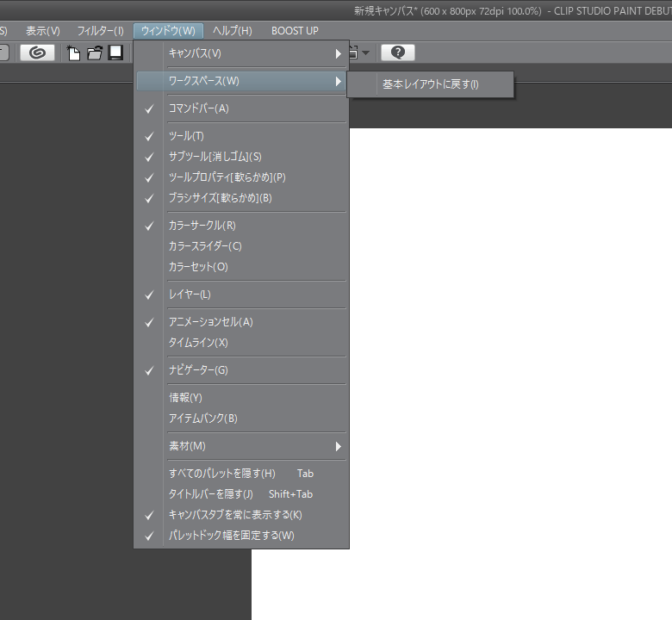Open the 表示(V) menu
Viewport: 672px width, 620px height.
pyautogui.click(x=43, y=31)
